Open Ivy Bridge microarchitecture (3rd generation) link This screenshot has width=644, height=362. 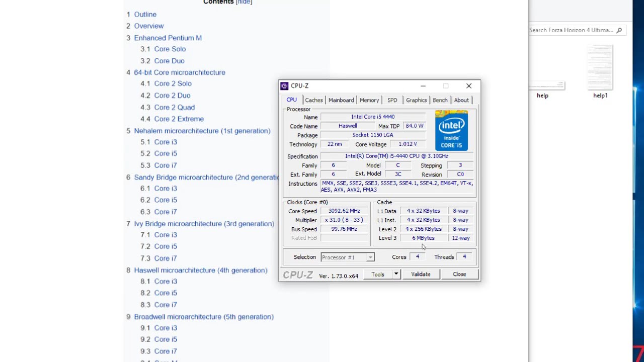coord(204,224)
